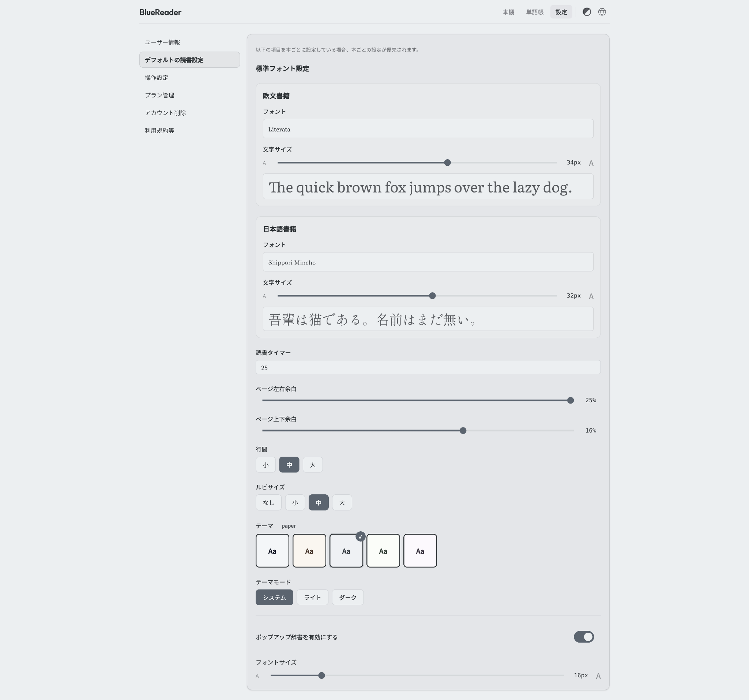Select the checked paper theme swatch
Screen dimensions: 749x700
coord(346,551)
